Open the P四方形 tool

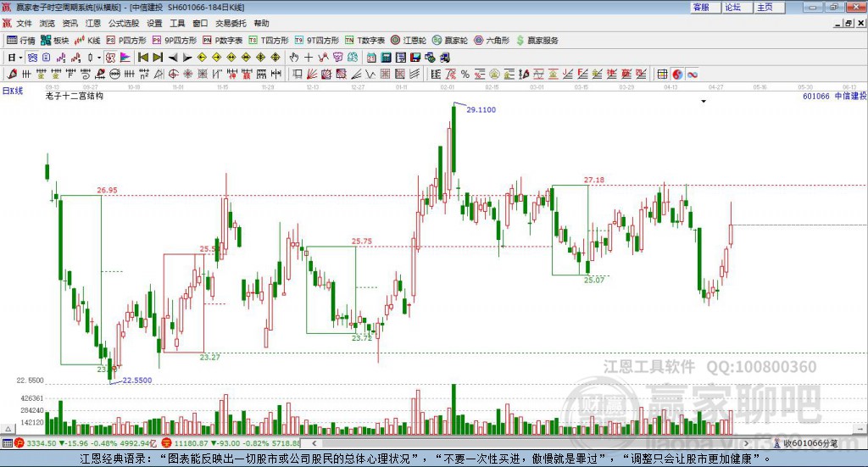pyautogui.click(x=126, y=41)
